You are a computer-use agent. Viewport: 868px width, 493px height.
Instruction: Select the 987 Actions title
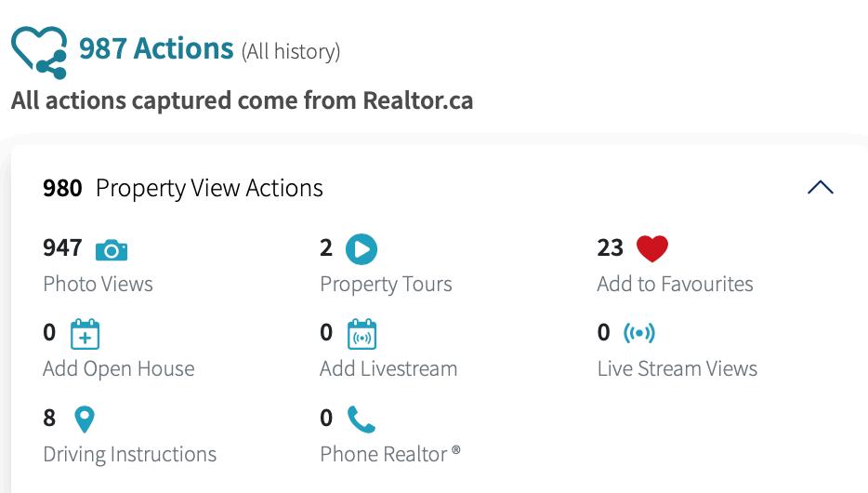tap(156, 48)
